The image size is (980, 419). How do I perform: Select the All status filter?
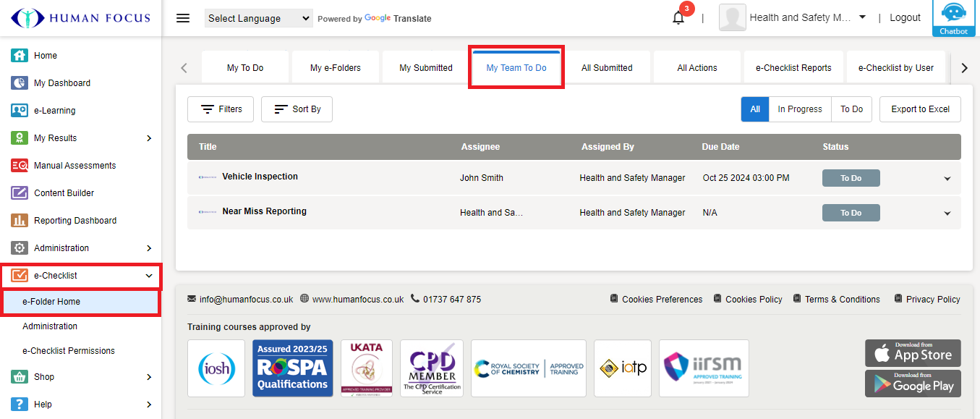(x=755, y=109)
